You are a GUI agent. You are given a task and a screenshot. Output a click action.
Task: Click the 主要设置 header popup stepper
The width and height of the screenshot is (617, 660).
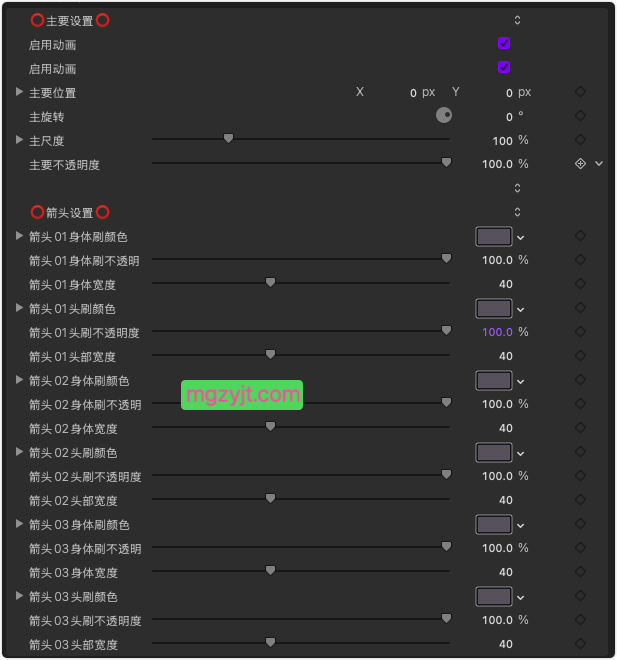click(x=518, y=20)
